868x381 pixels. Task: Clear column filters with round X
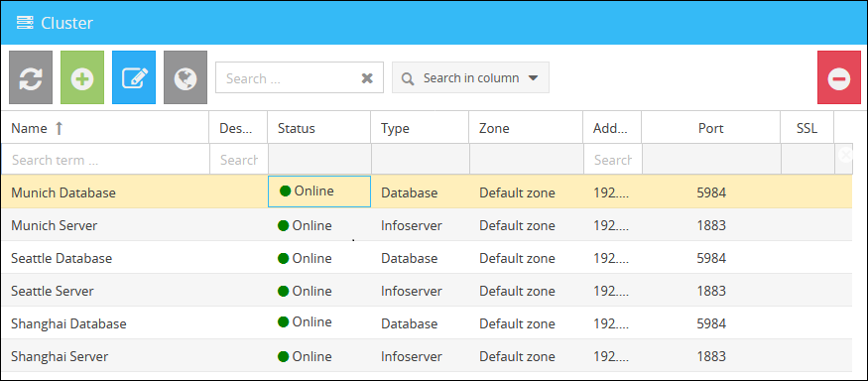coord(846,155)
